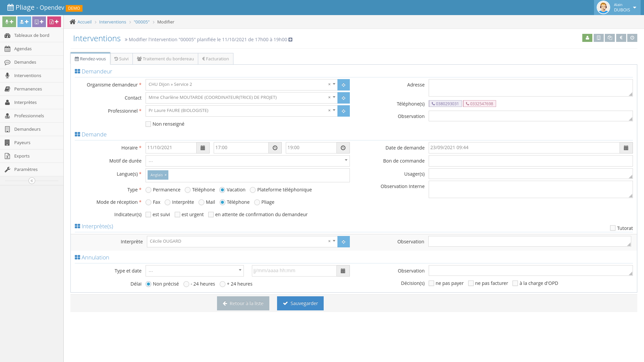Click the euro icon in the top-right toolbar
Viewport: 644px width, 362px height.
pos(621,38)
